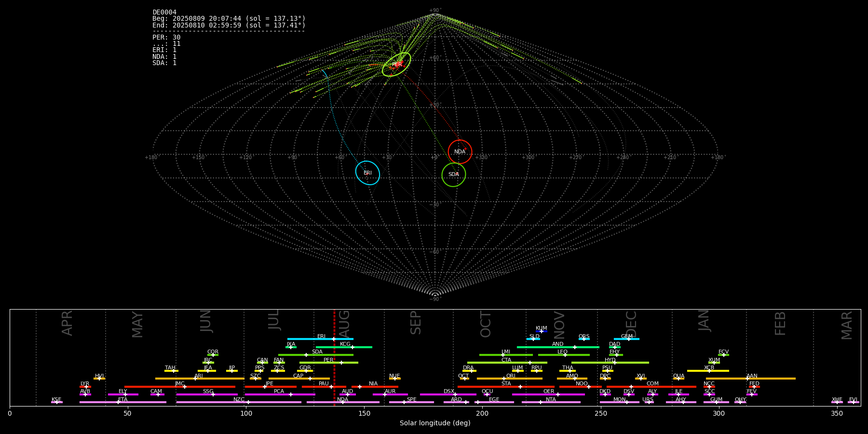Select the LEO shower bar

(564, 355)
